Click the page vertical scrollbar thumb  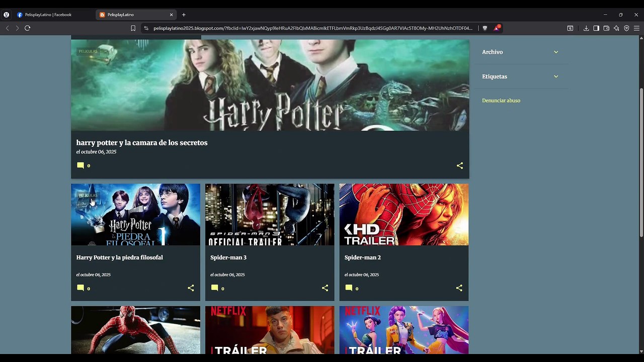click(x=641, y=162)
